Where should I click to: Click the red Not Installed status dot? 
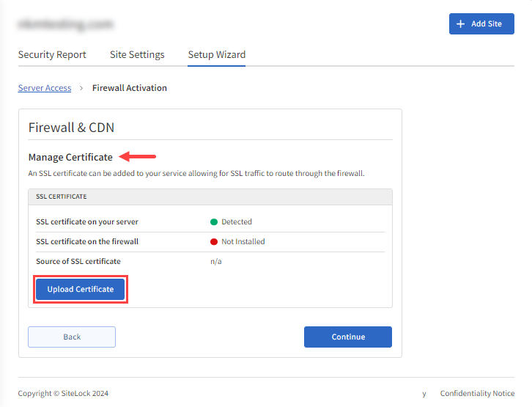[214, 241]
